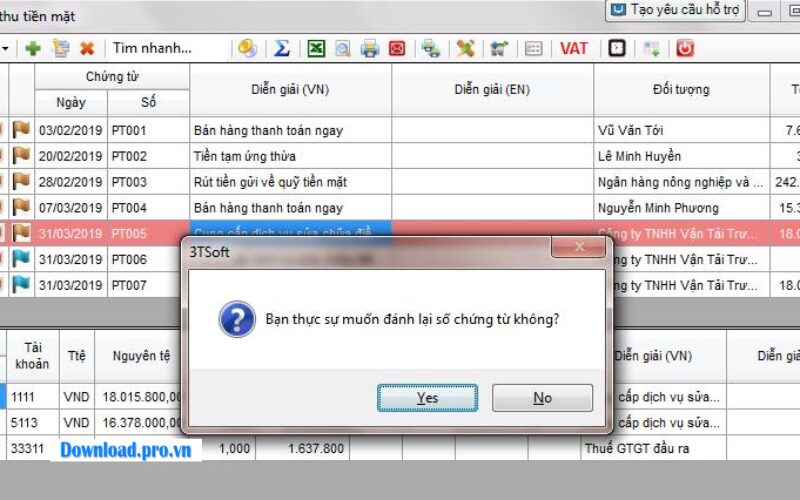This screenshot has width=800, height=500.
Task: Click the flag on highlighted PT005 row
Action: tap(21, 233)
